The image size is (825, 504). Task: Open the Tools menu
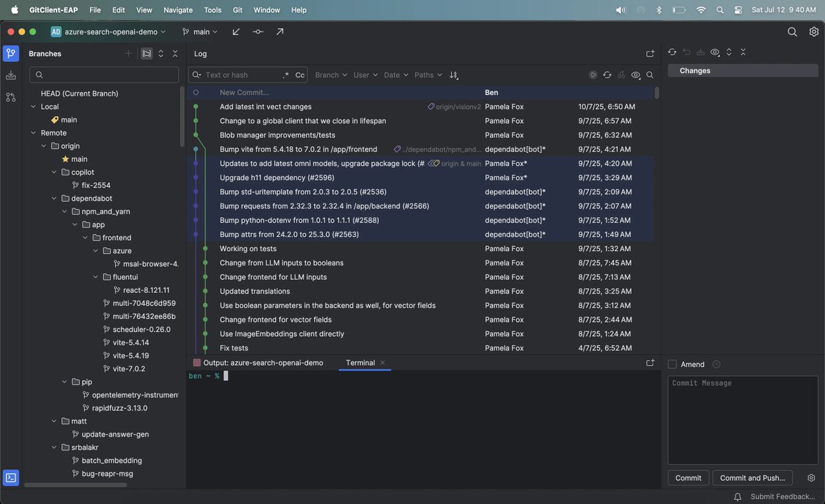213,10
